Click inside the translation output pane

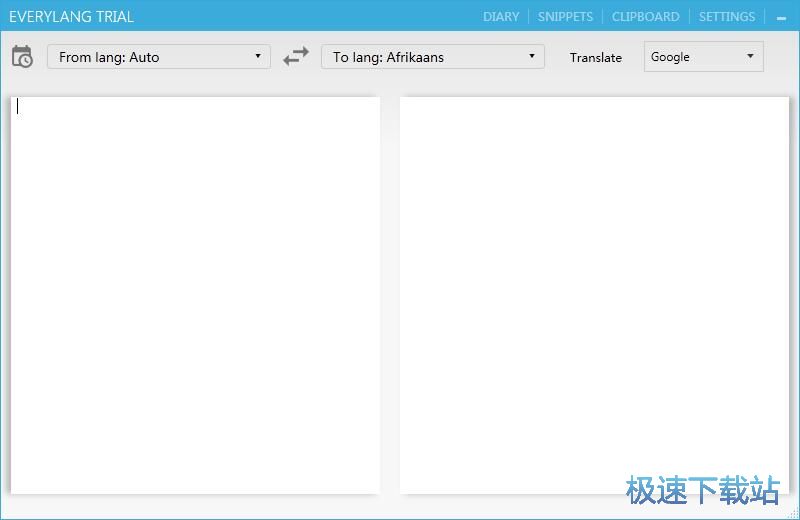594,295
